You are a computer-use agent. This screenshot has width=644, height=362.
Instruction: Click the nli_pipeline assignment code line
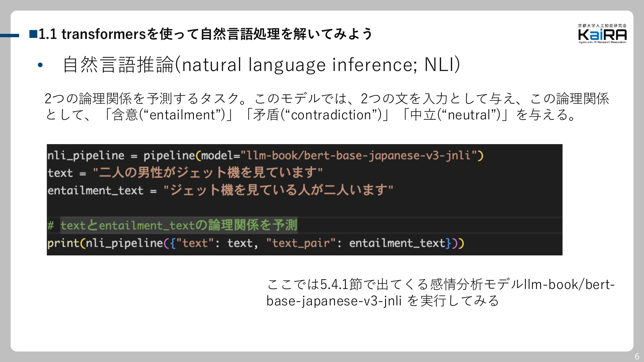[265, 156]
